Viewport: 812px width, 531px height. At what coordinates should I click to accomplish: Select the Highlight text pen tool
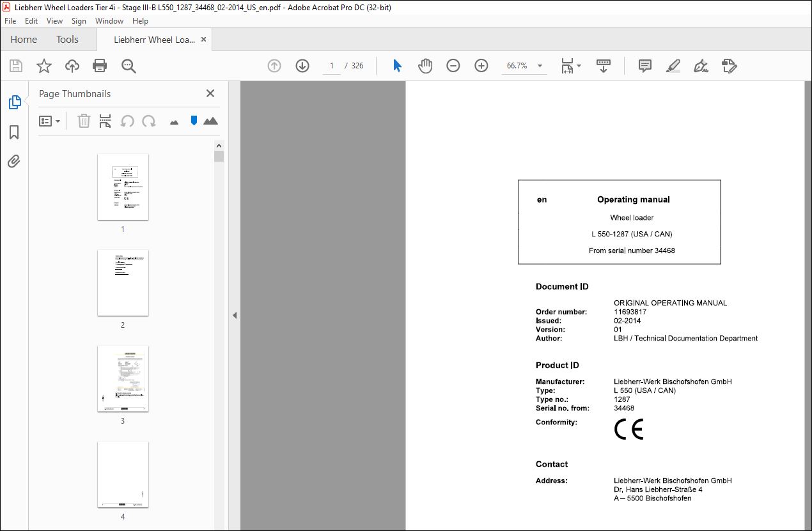coord(673,66)
